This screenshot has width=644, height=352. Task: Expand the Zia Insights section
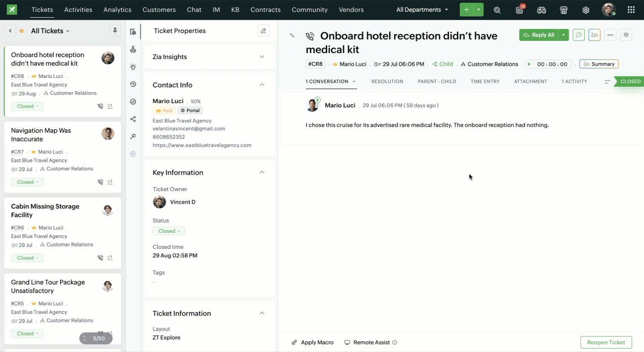pyautogui.click(x=261, y=57)
